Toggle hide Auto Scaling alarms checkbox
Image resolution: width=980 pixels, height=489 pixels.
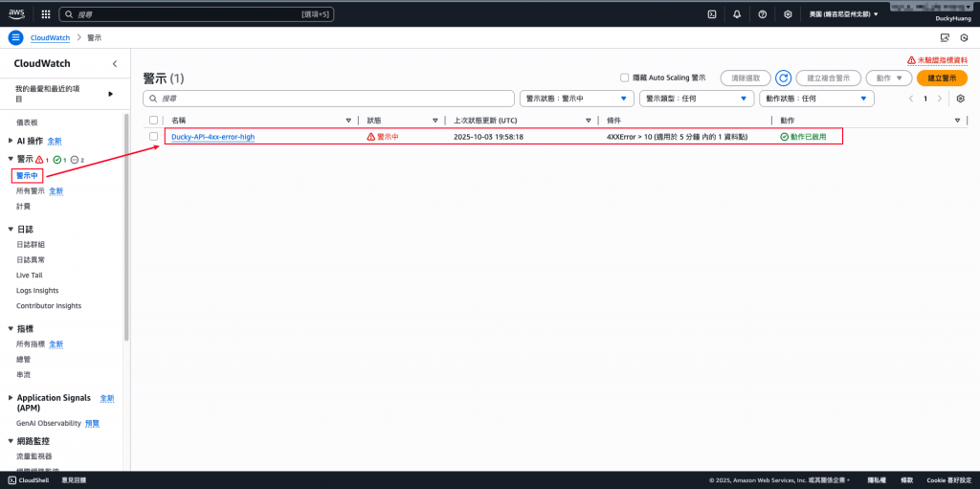[624, 78]
